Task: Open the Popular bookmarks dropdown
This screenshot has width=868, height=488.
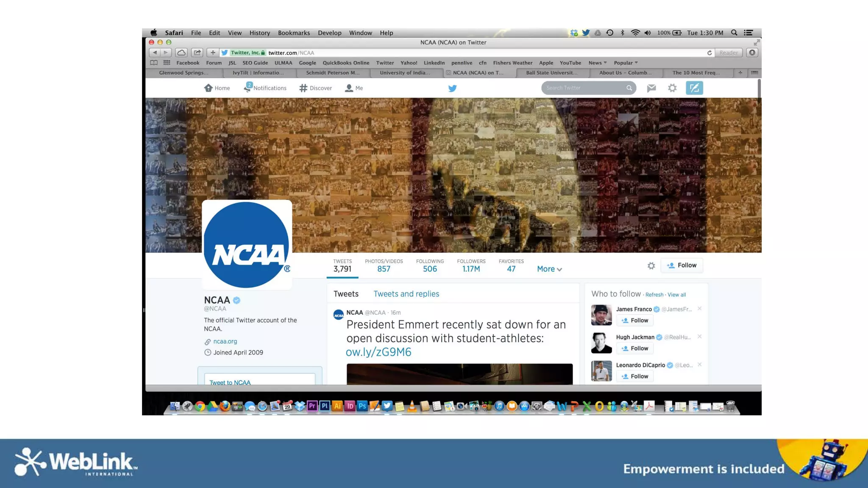Action: (626, 63)
